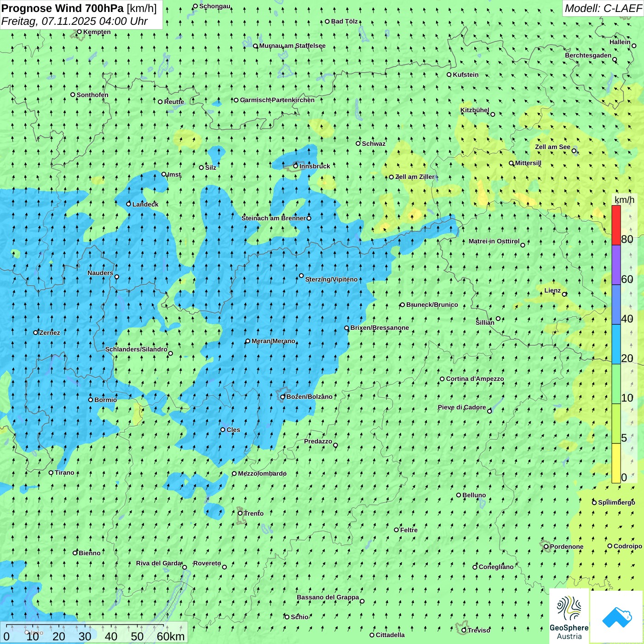Select the Lienz location marker

(564, 294)
